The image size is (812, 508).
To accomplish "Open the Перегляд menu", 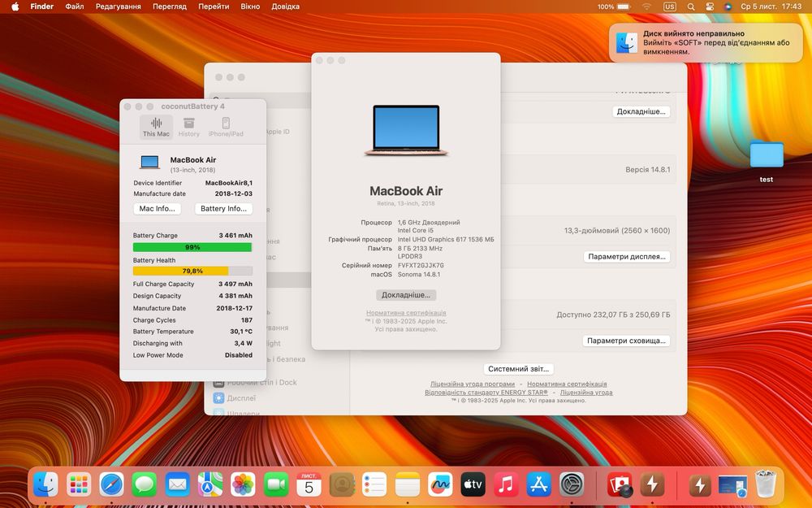I will (x=170, y=7).
